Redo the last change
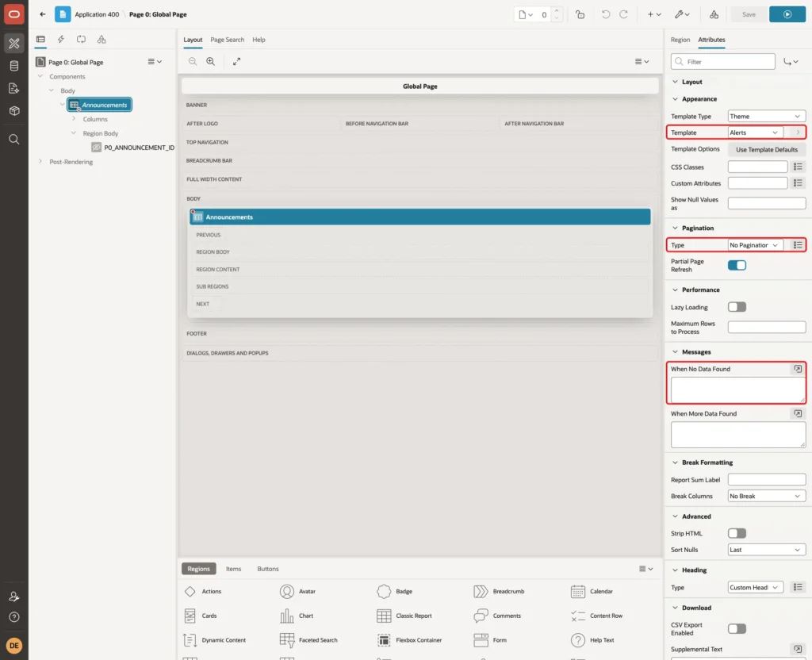The height and width of the screenshot is (660, 812). click(623, 14)
